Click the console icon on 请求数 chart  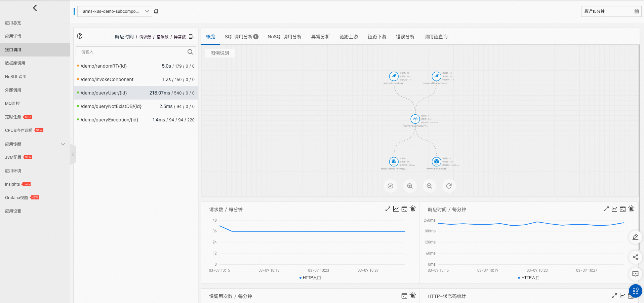(404, 209)
